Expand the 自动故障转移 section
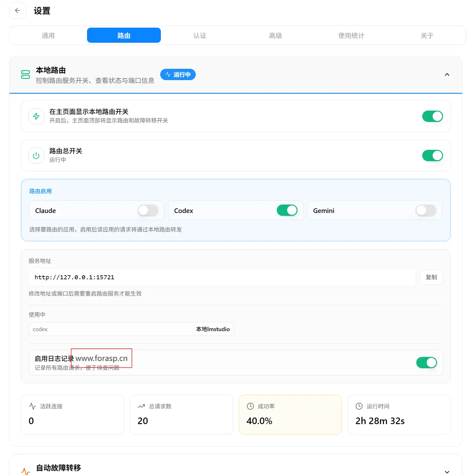476x475 pixels. coord(447,472)
